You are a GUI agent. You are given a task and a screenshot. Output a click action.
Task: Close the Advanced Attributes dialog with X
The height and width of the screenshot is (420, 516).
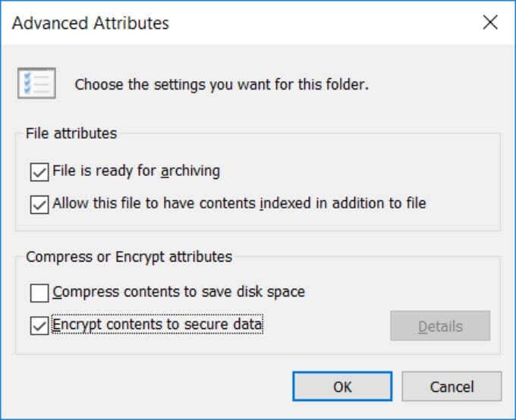490,23
